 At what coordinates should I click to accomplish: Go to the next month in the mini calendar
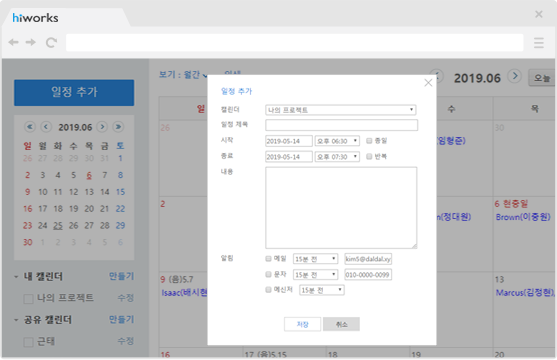point(102,127)
